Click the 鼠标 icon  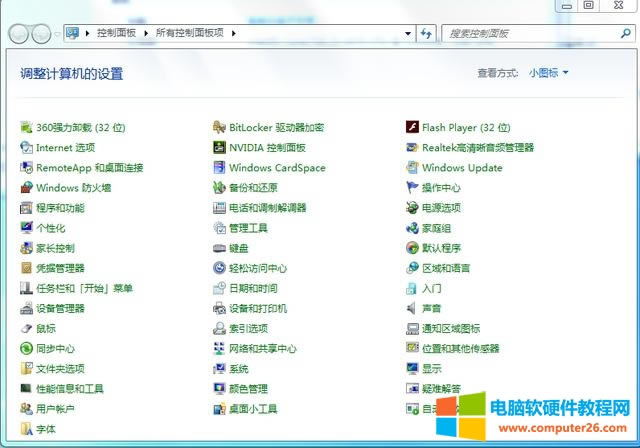click(27, 328)
